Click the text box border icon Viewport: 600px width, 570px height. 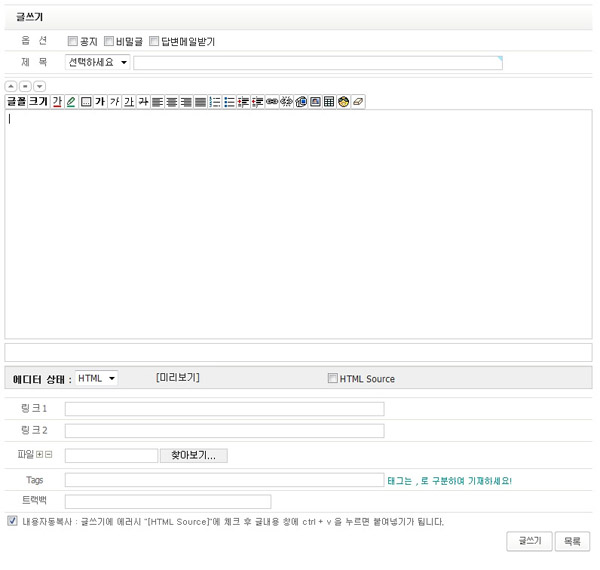(86, 102)
